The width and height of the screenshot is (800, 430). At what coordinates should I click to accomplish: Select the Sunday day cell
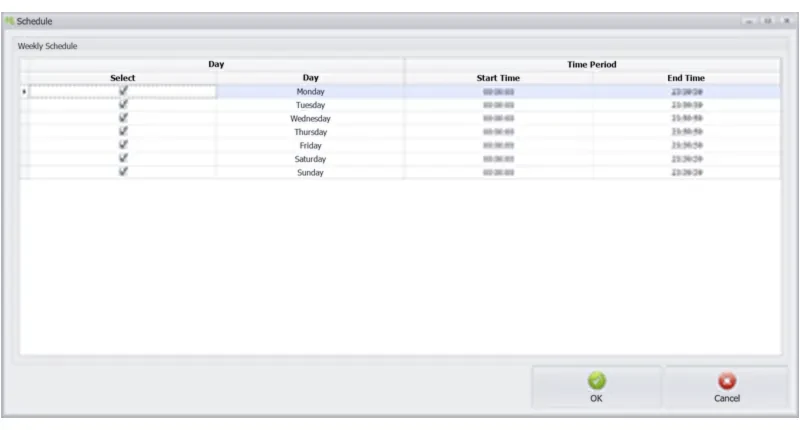[310, 172]
